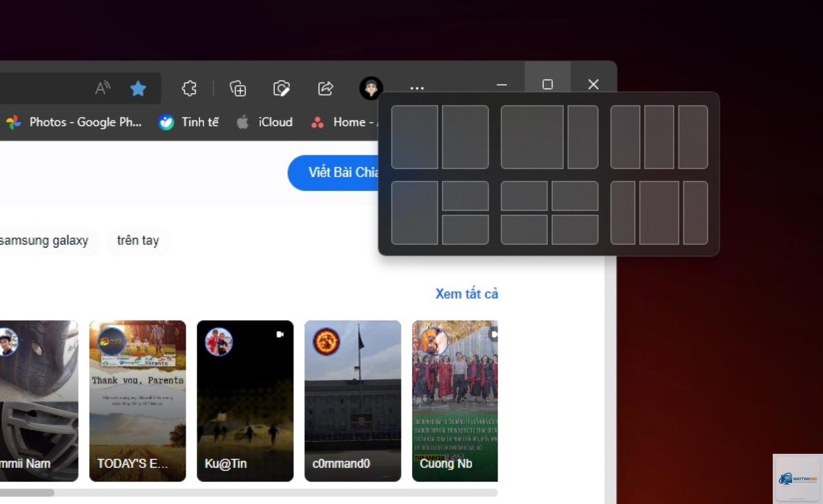This screenshot has width=823, height=504.
Task: Click the maximize button showing snap layouts
Action: [x=547, y=84]
